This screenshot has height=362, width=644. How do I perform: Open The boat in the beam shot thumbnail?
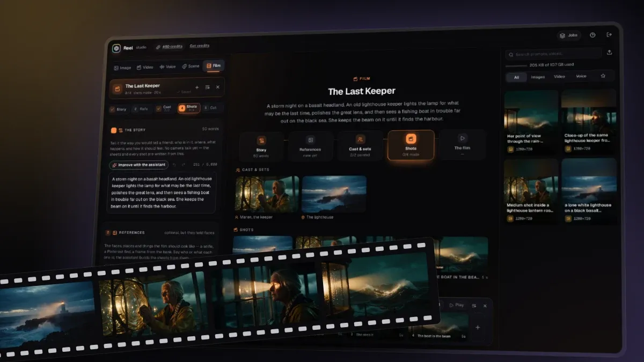462,256
